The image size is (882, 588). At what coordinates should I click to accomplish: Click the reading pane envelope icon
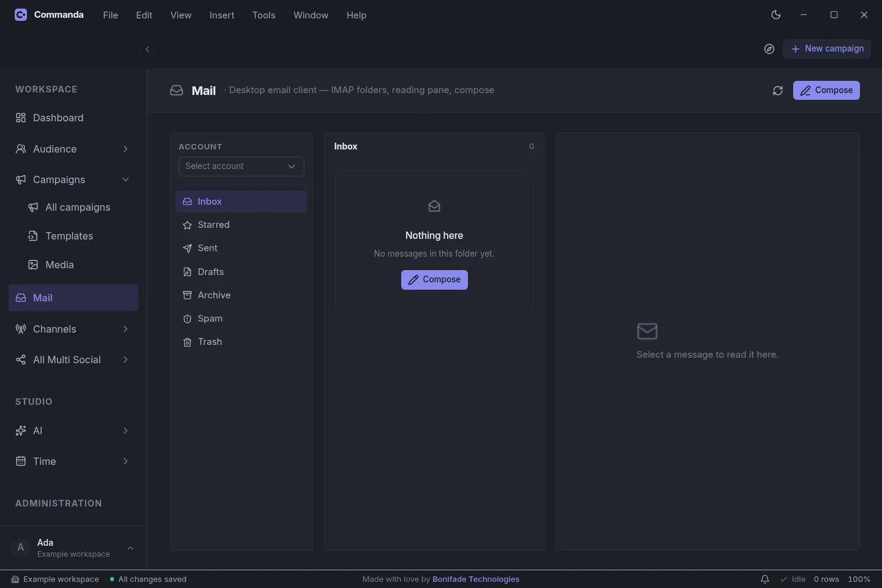tap(647, 331)
